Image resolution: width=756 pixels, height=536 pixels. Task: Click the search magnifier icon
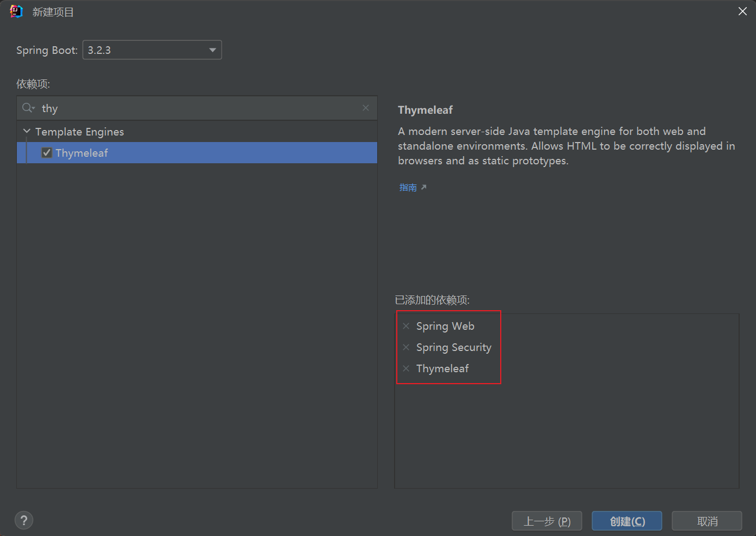(28, 108)
